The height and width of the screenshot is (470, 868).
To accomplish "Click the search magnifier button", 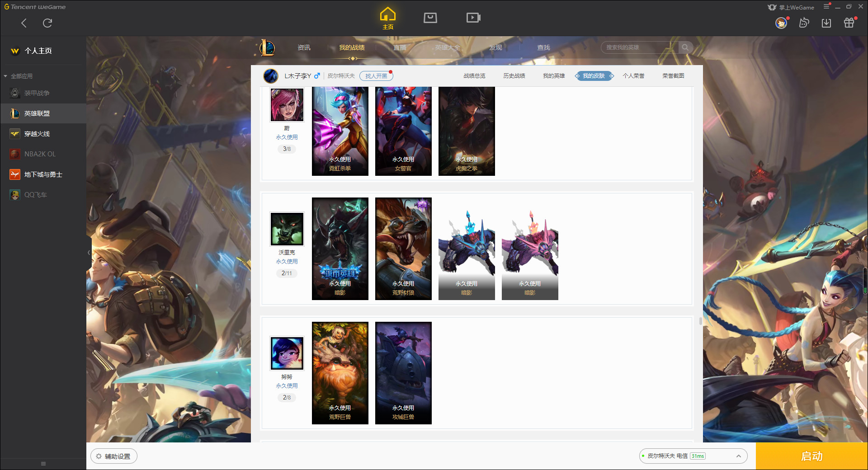I will (685, 47).
